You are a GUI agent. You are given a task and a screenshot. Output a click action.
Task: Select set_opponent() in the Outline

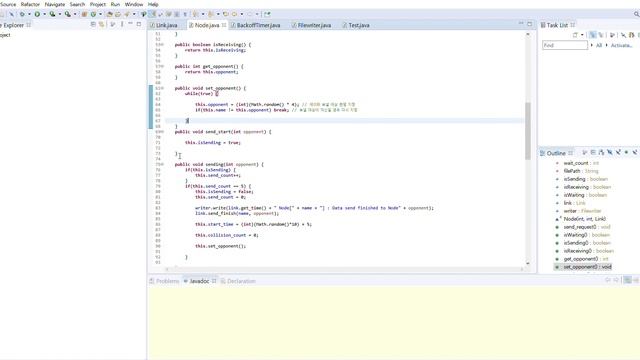tap(587, 267)
